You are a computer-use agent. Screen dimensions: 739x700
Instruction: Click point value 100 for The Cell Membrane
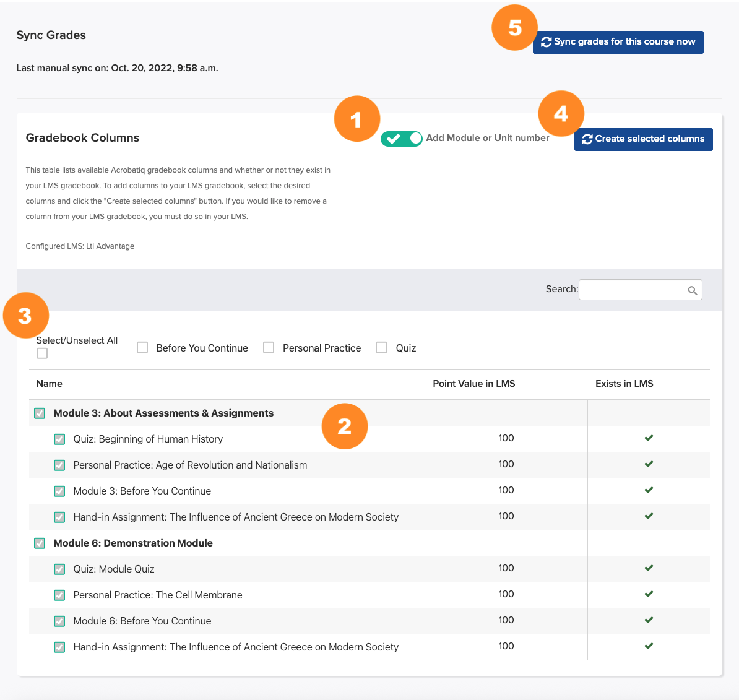tap(506, 594)
